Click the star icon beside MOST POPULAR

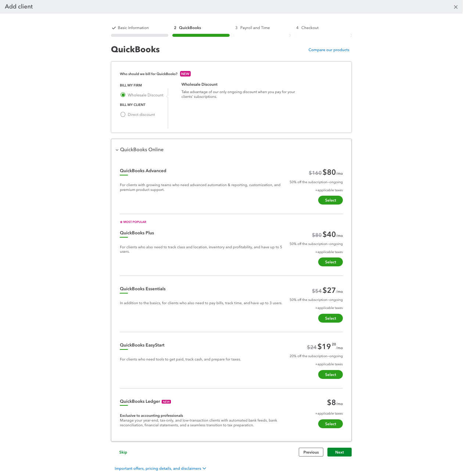121,222
